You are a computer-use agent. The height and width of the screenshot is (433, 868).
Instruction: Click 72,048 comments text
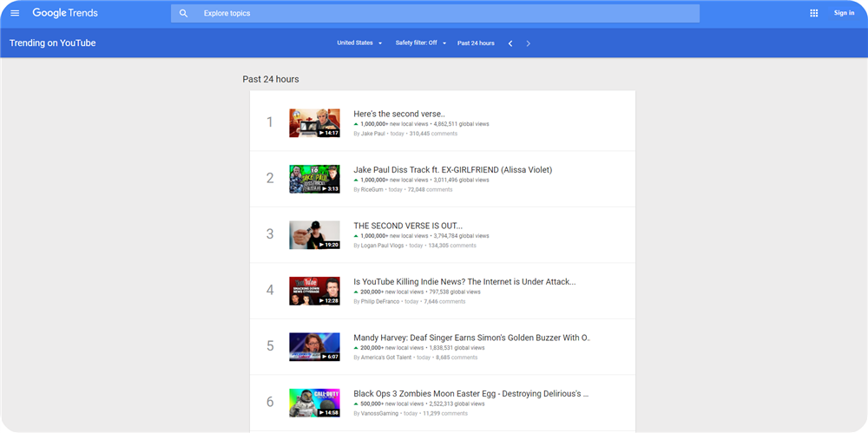coord(431,189)
